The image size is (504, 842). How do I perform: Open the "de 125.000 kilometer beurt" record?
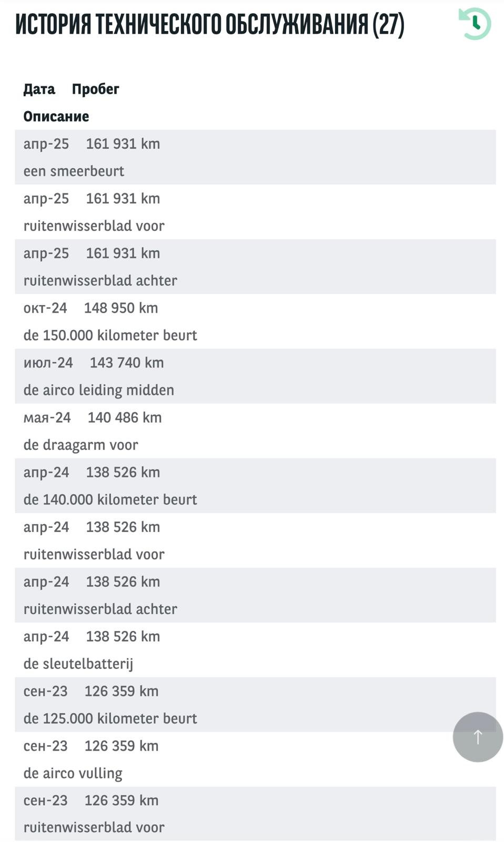coord(110,718)
